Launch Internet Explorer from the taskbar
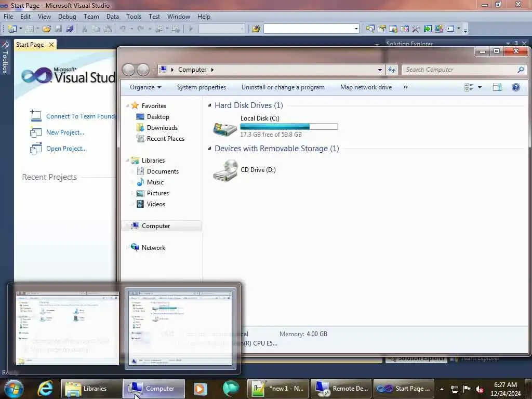The height and width of the screenshot is (399, 532). [x=46, y=389]
